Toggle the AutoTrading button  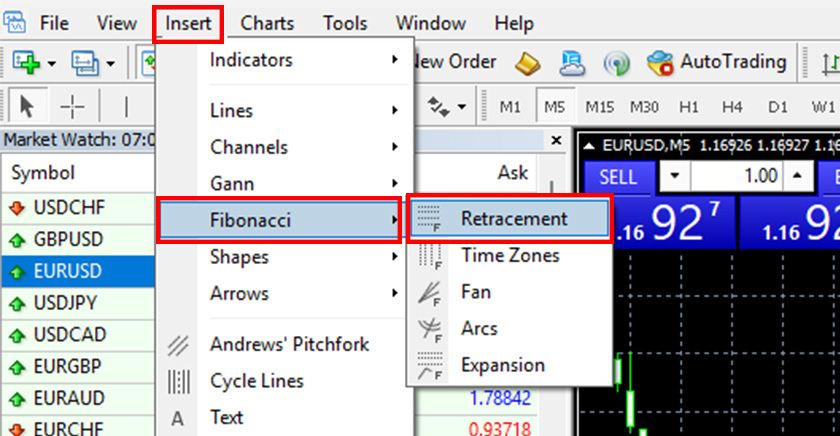[x=716, y=62]
